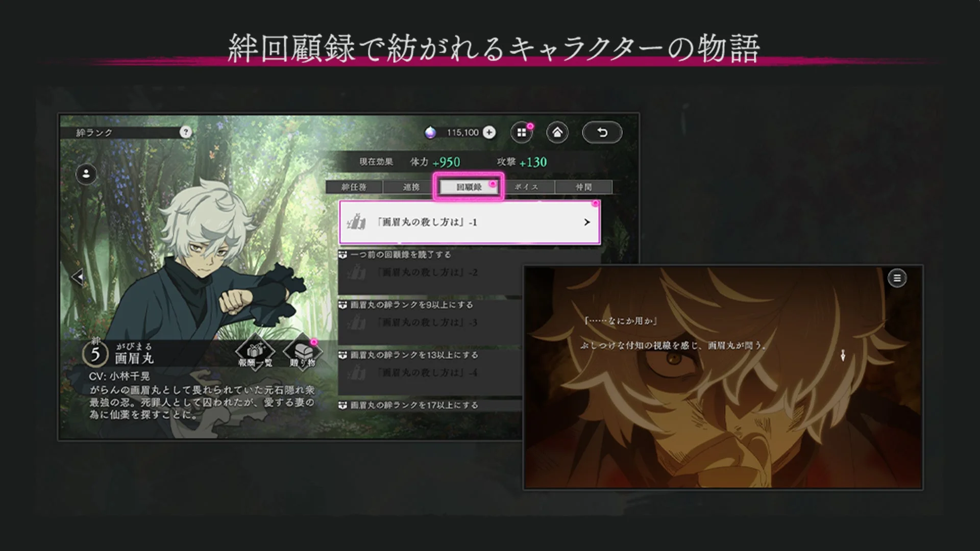Click the scroll icon on memoir entry -1
Image resolution: width=980 pixels, height=551 pixels.
(x=357, y=222)
